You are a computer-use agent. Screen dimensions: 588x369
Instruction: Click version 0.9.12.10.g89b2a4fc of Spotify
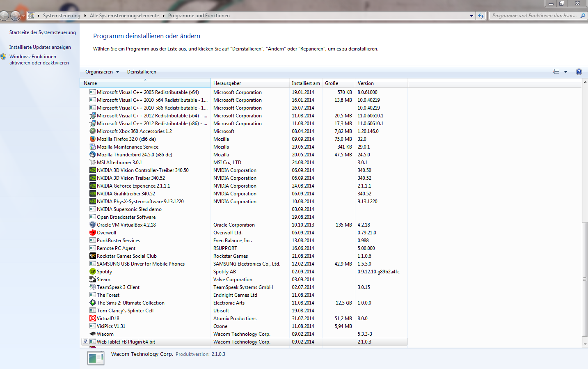pos(378,271)
